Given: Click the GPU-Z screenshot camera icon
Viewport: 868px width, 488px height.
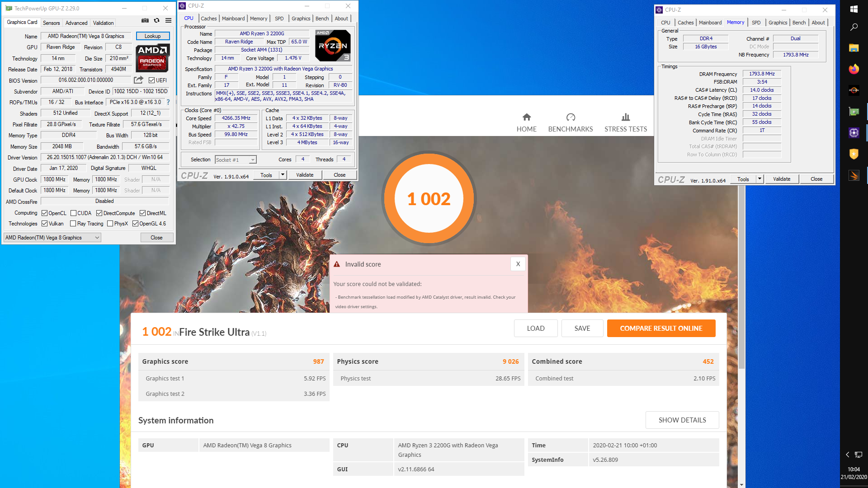Looking at the screenshot, I should (x=145, y=20).
